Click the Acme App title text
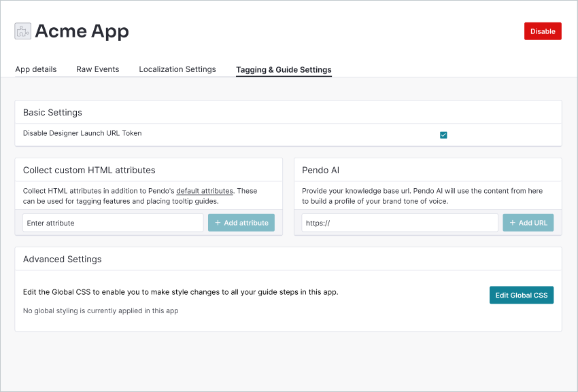This screenshot has width=578, height=392. pos(82,31)
